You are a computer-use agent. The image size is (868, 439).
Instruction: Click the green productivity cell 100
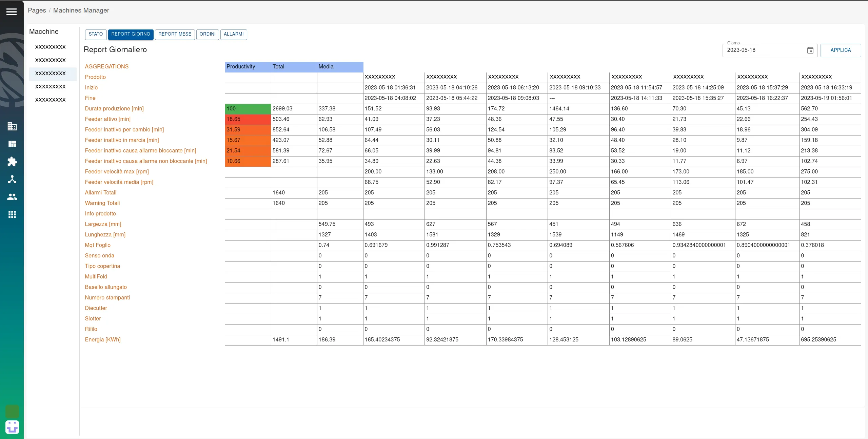coord(248,109)
